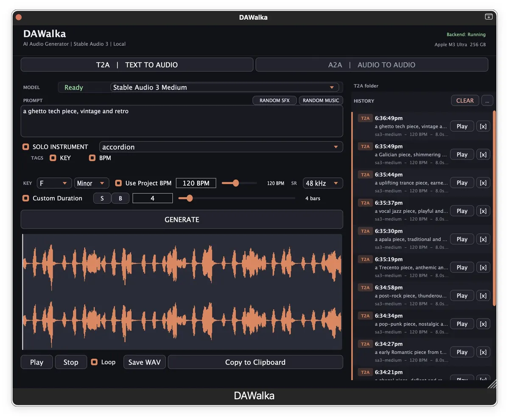Play the 6:36:49pm ghetto tech history item

point(462,126)
